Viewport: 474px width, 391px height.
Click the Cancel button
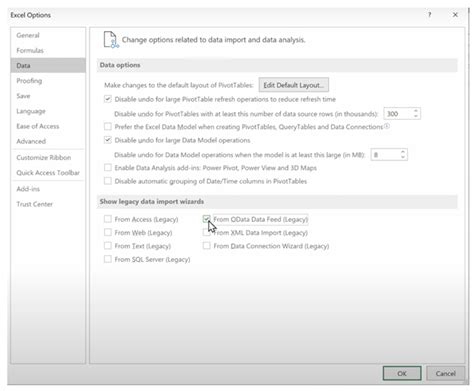click(x=445, y=373)
